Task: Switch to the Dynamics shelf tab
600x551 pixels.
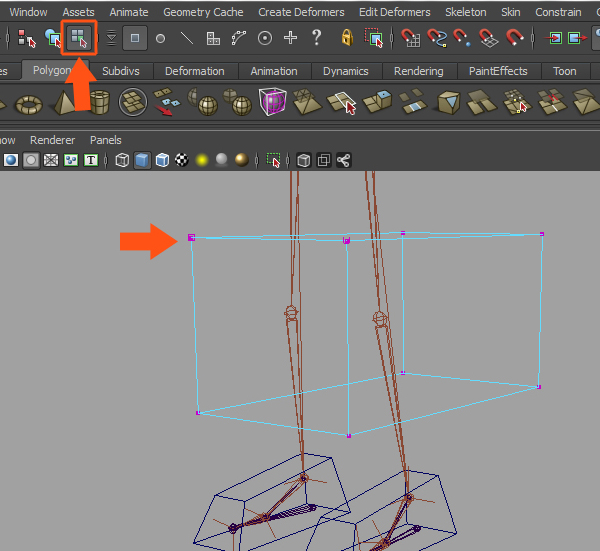Action: [x=346, y=71]
